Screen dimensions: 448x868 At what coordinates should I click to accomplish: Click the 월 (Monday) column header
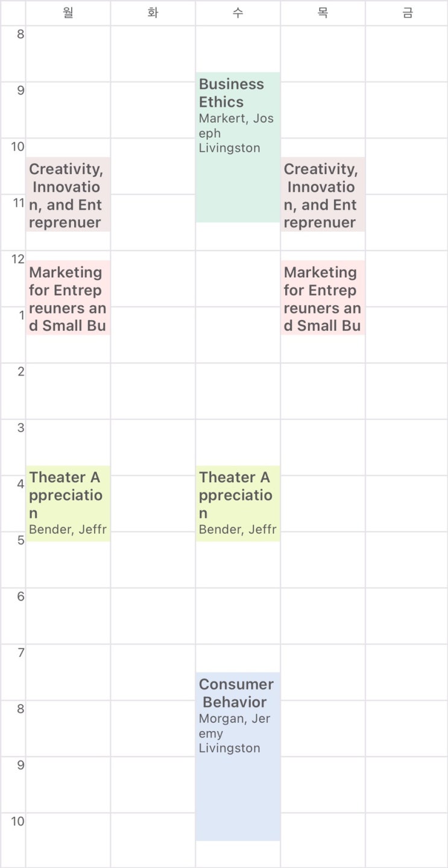tap(68, 13)
